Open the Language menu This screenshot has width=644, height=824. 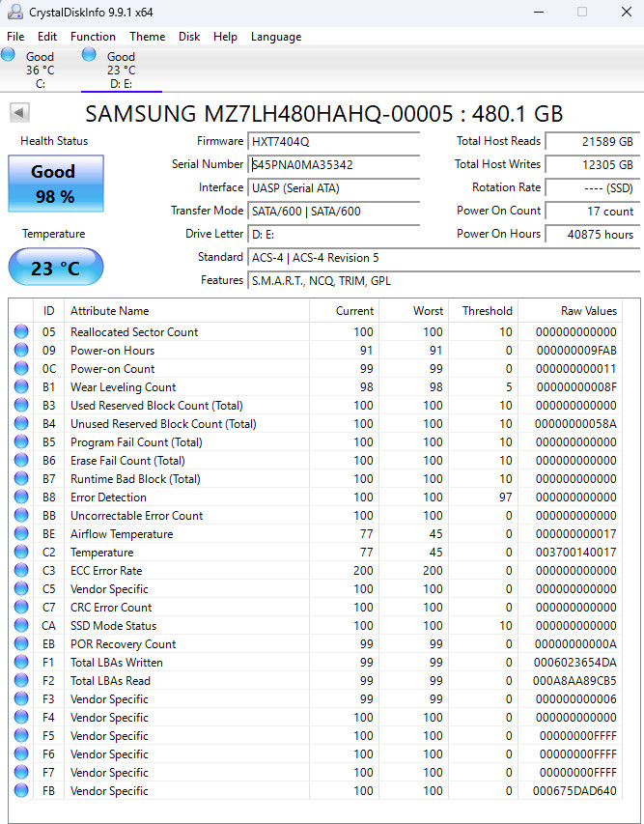[x=276, y=37]
